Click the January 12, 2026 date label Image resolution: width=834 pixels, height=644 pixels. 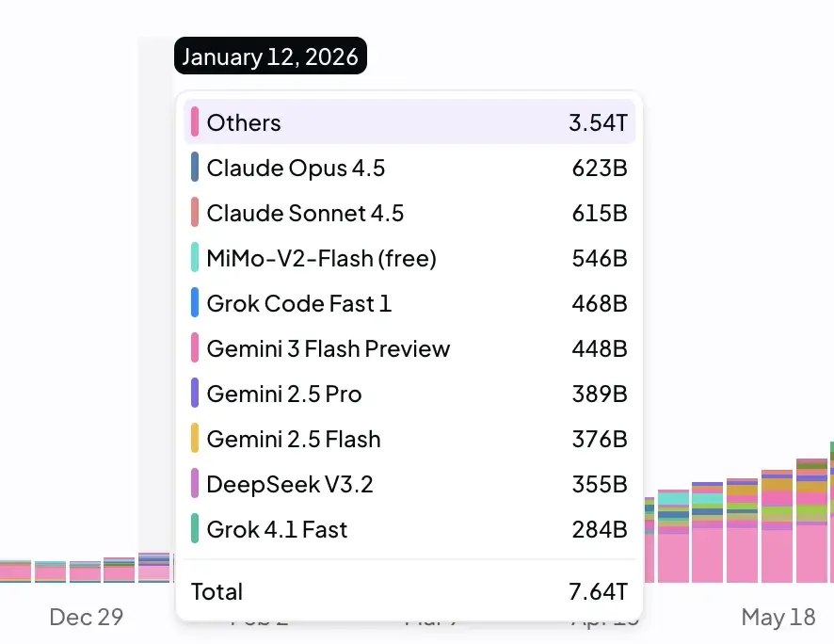[x=270, y=56]
